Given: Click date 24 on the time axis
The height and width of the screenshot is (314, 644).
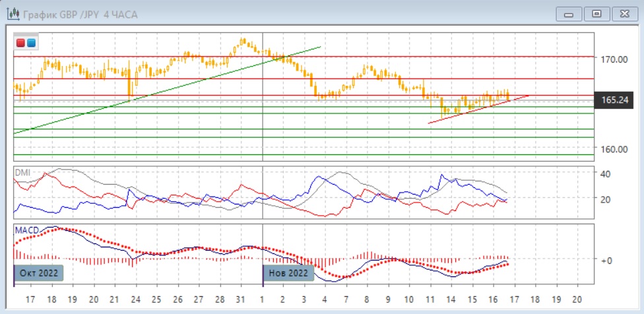Looking at the screenshot, I should point(135,298).
